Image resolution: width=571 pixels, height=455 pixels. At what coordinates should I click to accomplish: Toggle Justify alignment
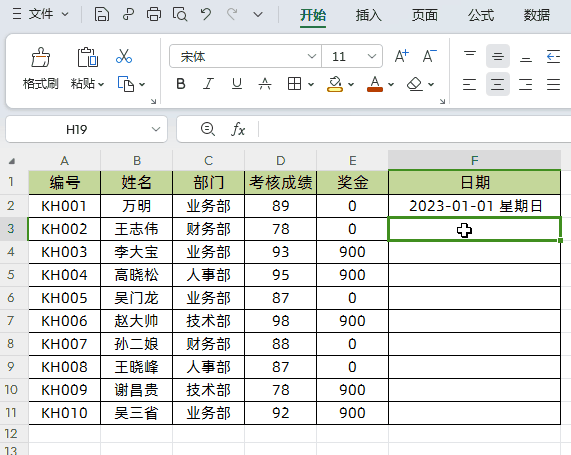click(553, 84)
